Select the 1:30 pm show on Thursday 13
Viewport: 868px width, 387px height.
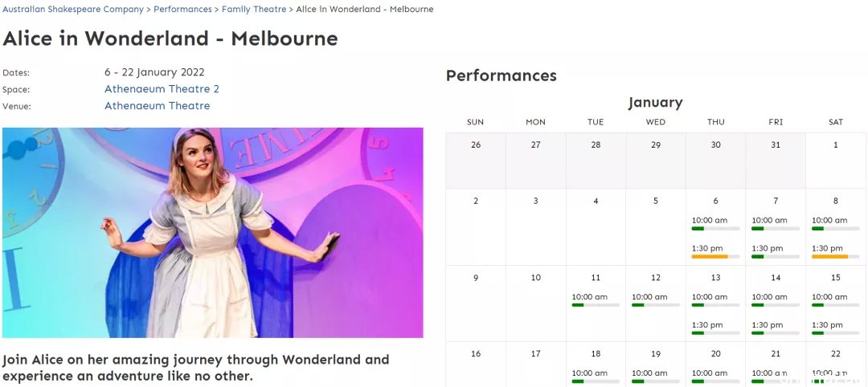(707, 325)
